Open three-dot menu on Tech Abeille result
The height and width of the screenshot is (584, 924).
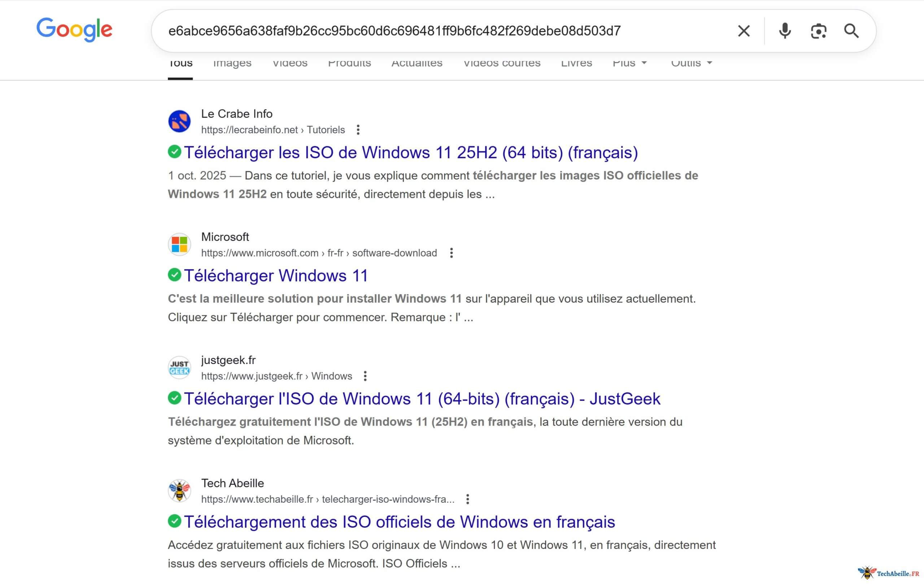coord(468,499)
